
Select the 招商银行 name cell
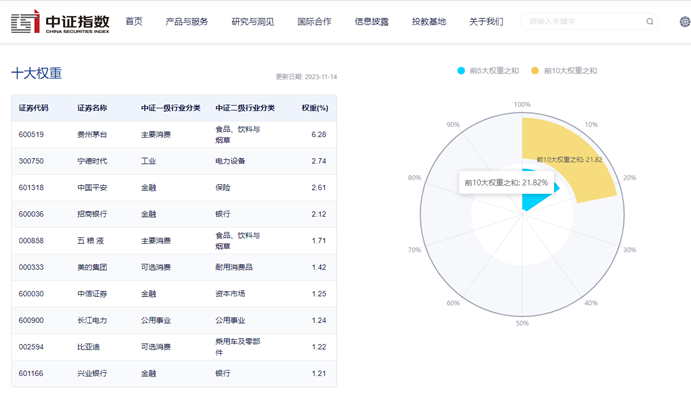coord(92,214)
